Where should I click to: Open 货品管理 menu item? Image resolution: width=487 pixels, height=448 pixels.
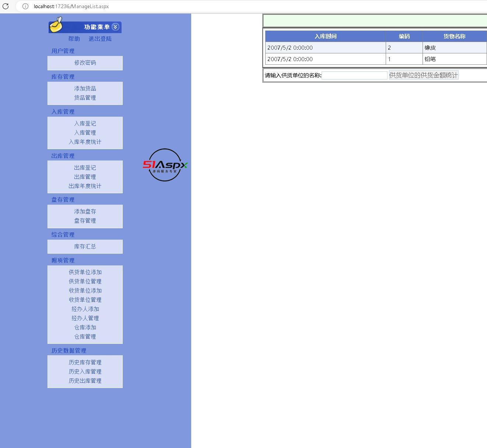click(85, 98)
